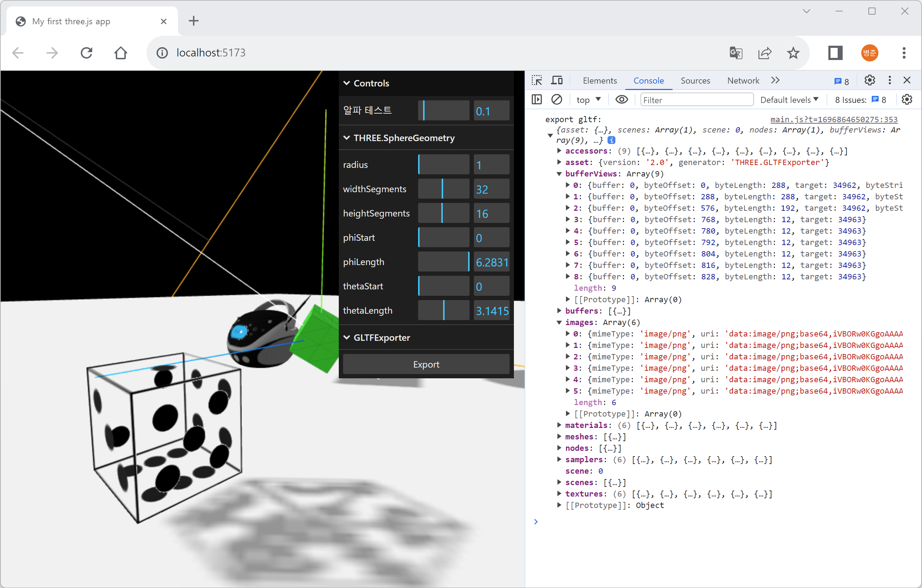The height and width of the screenshot is (588, 922).
Task: Open console settings gear on filter row
Action: pos(907,100)
